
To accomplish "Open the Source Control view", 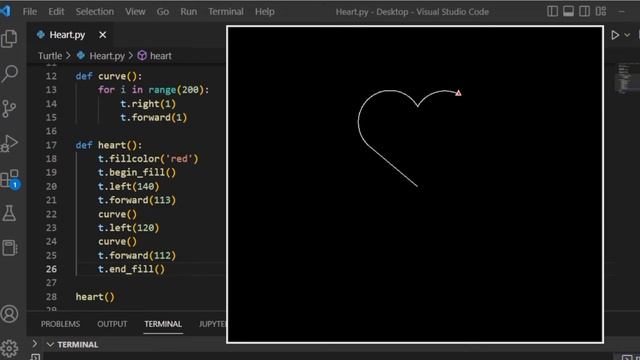I will tap(9, 109).
